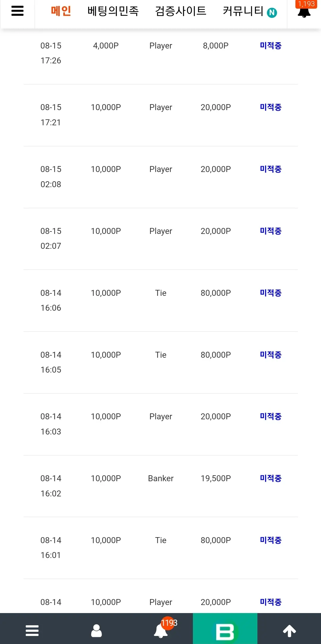This screenshot has width=321, height=644.
Task: Tap 미적중 on the 08-14 16:06 Tie bet
Action: pyautogui.click(x=271, y=293)
